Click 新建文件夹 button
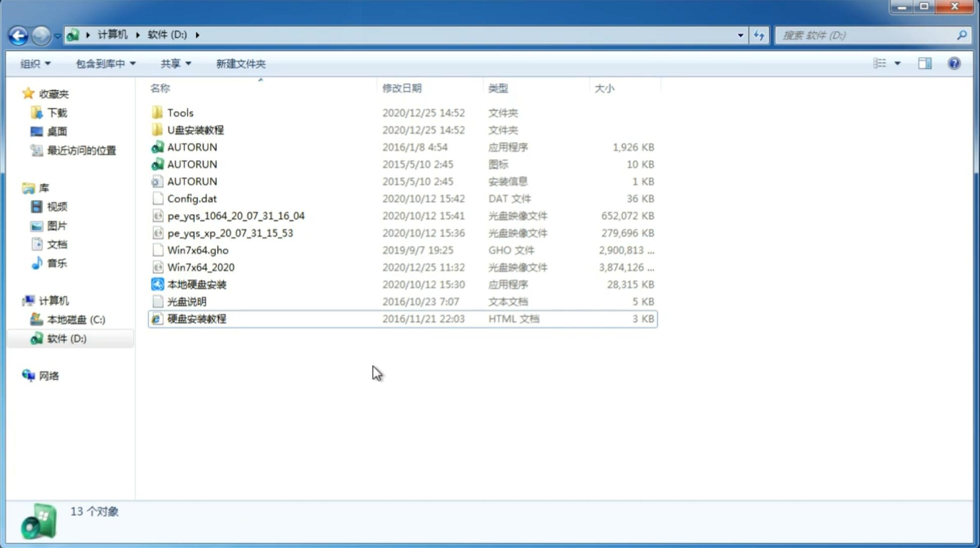The height and width of the screenshot is (548, 980). [240, 63]
